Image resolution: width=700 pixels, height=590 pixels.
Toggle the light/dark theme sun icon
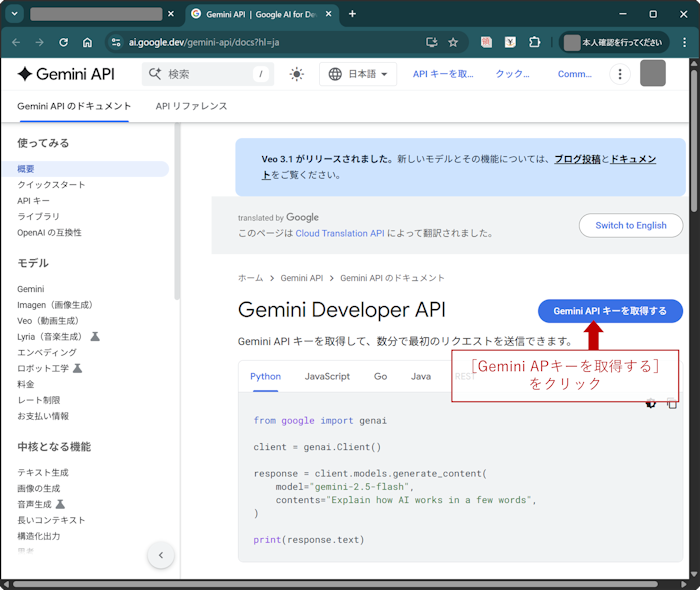click(x=297, y=74)
